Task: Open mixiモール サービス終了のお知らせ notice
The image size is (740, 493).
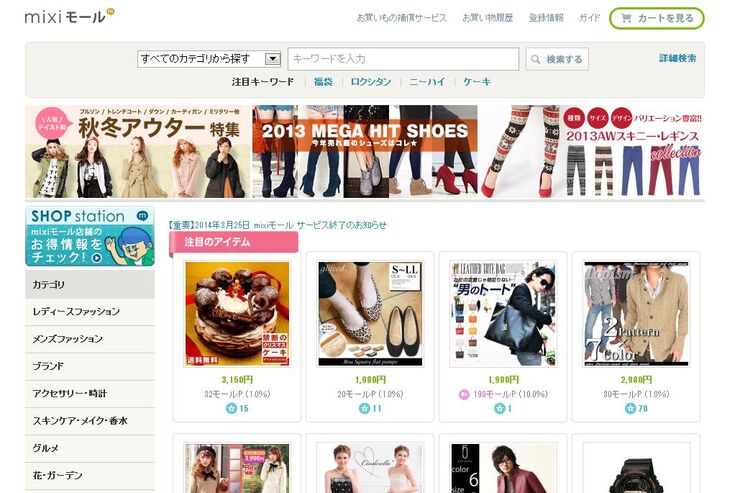Action: (x=278, y=225)
